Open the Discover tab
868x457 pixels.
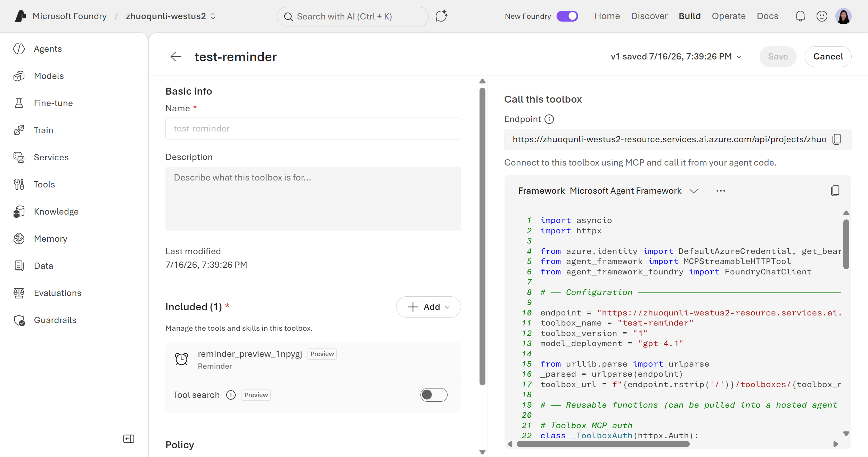tap(649, 16)
